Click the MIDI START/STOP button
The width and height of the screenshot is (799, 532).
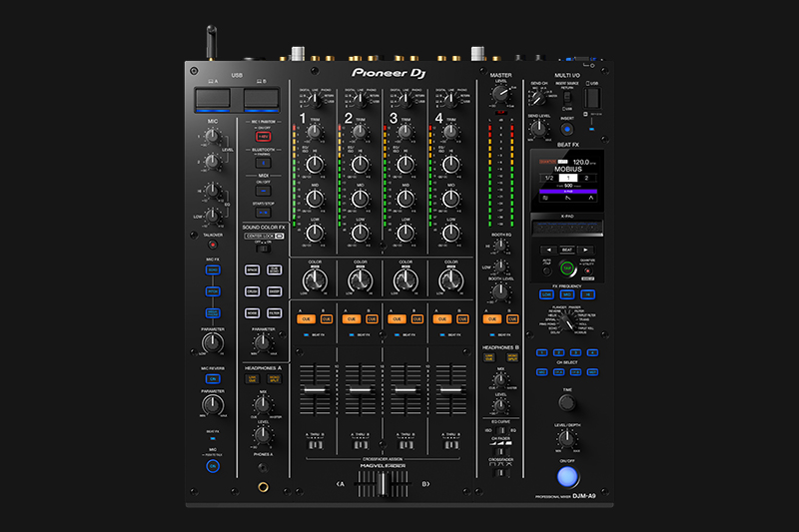[x=263, y=213]
